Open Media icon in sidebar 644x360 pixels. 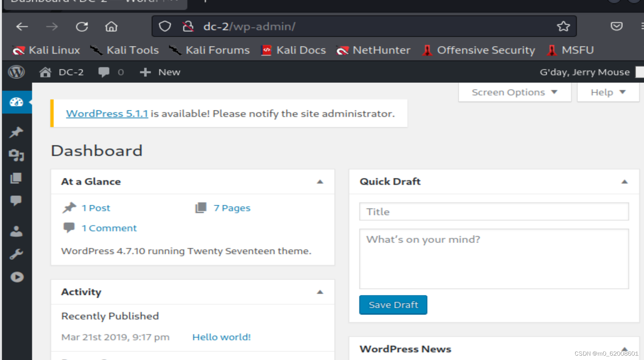[16, 155]
